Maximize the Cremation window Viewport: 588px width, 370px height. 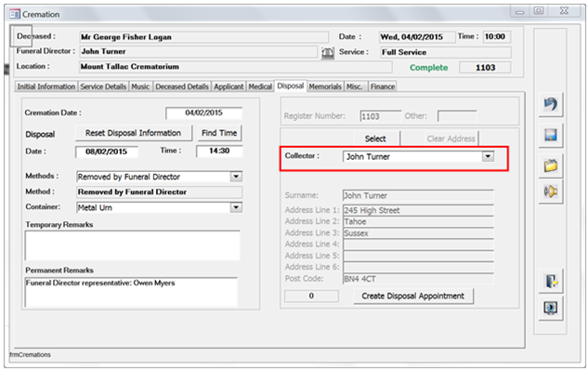coord(539,11)
